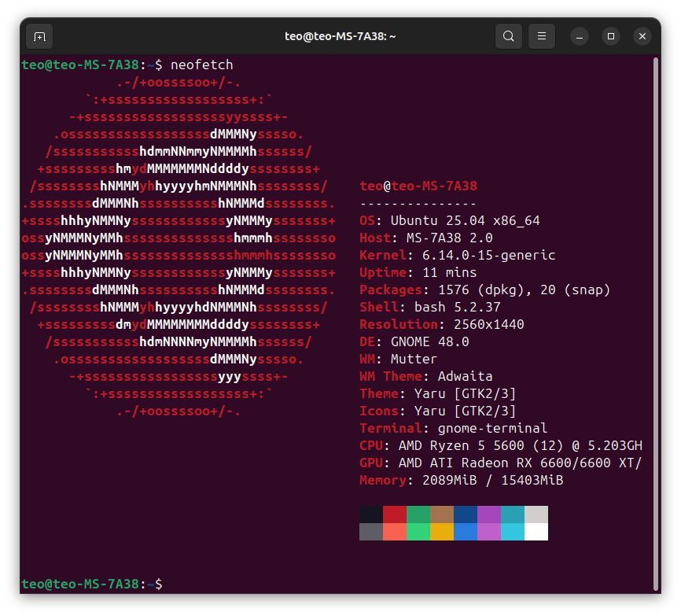Maximize the terminal window
This screenshot has width=681, height=616.
[x=611, y=36]
